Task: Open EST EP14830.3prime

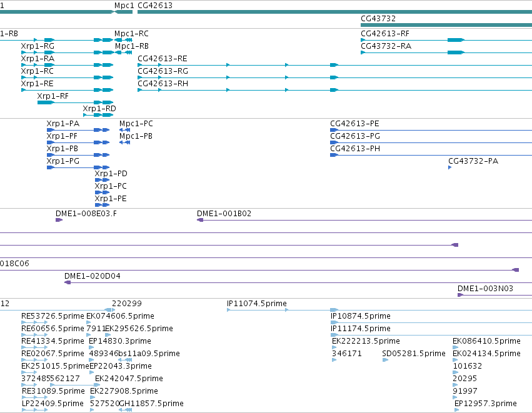Action: tap(120, 341)
